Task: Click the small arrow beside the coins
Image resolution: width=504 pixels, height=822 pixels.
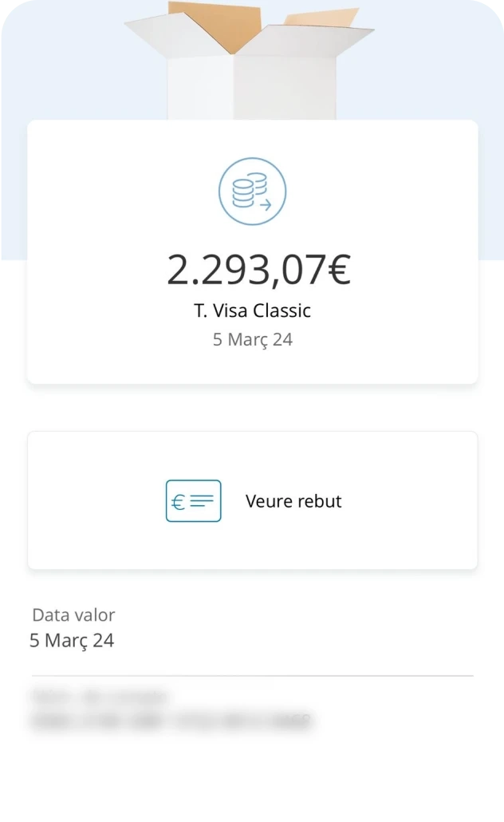Action: point(266,205)
